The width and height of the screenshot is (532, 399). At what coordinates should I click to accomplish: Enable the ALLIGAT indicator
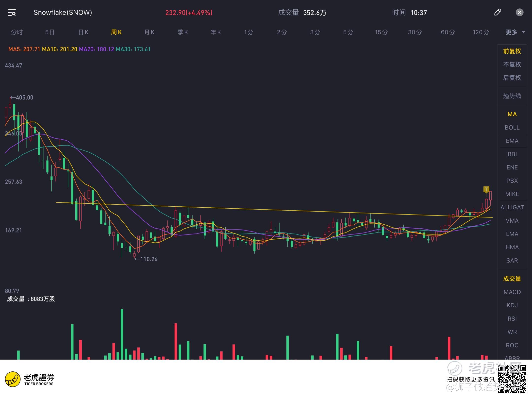pyautogui.click(x=512, y=207)
